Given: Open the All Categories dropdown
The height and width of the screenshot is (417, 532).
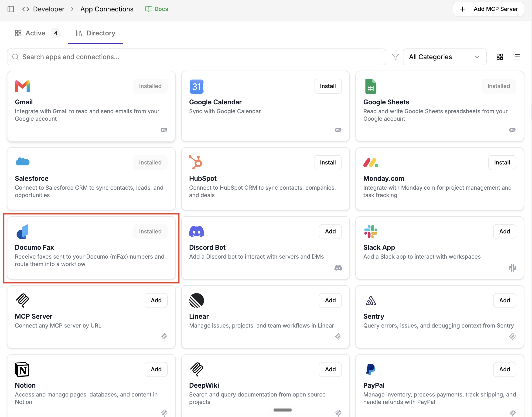Looking at the screenshot, I should 445,57.
